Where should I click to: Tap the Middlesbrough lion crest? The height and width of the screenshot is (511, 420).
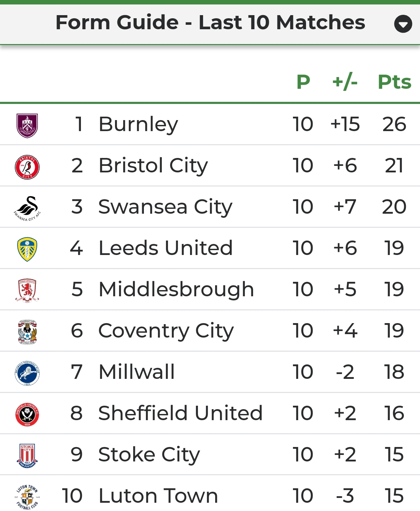click(27, 290)
